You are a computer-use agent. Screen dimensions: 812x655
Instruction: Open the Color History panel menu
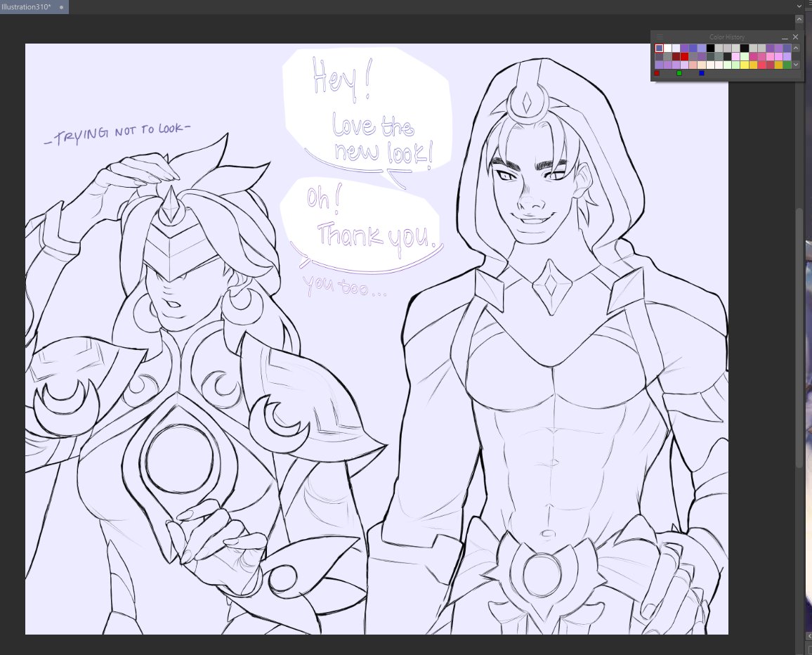[660, 37]
